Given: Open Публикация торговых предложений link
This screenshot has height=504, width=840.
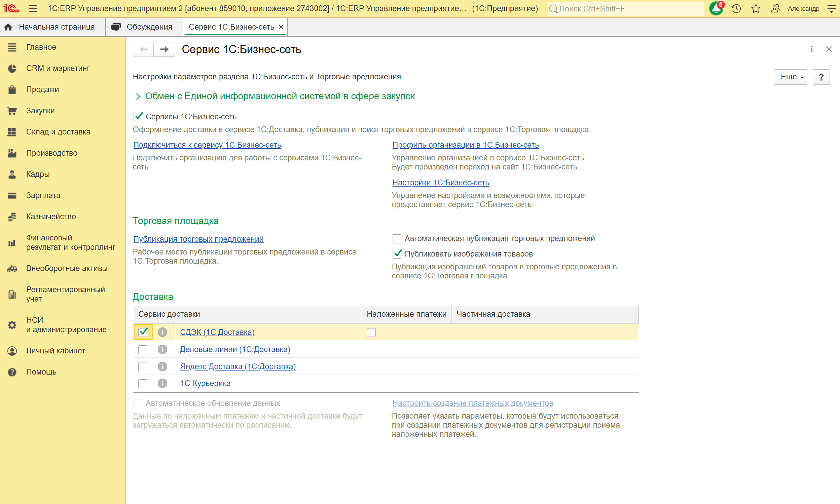Looking at the screenshot, I should 198,239.
